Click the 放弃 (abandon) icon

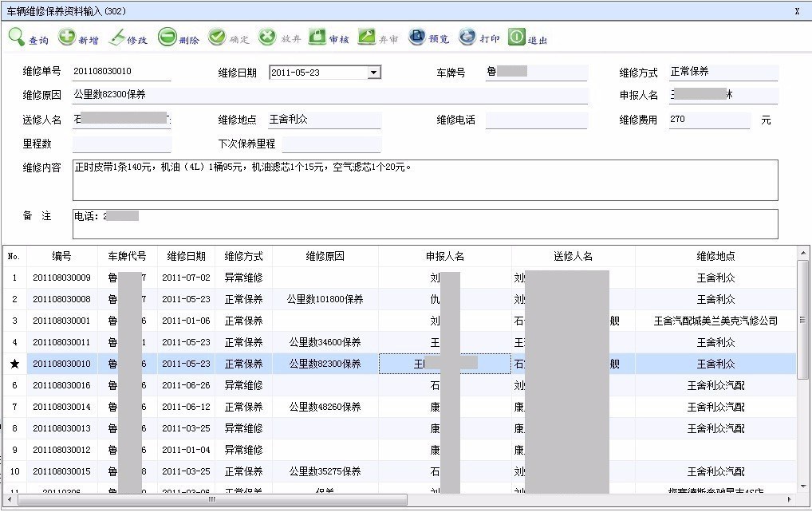tap(277, 37)
